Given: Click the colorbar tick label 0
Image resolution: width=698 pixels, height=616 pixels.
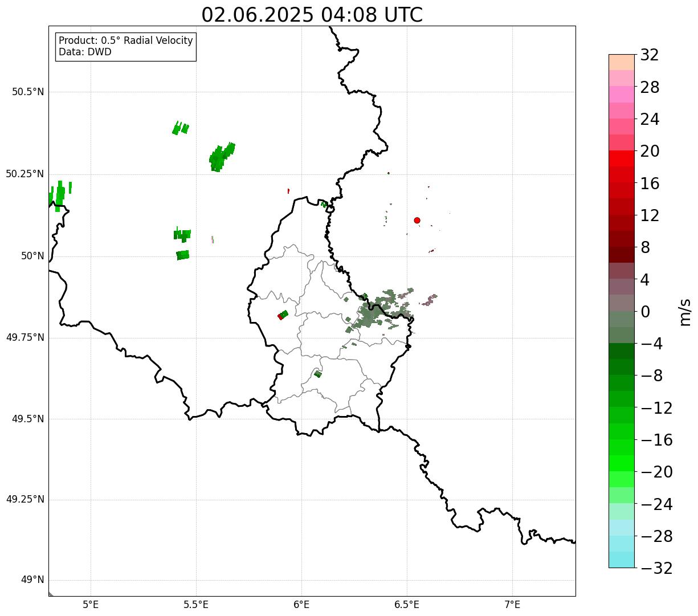Looking at the screenshot, I should [645, 312].
